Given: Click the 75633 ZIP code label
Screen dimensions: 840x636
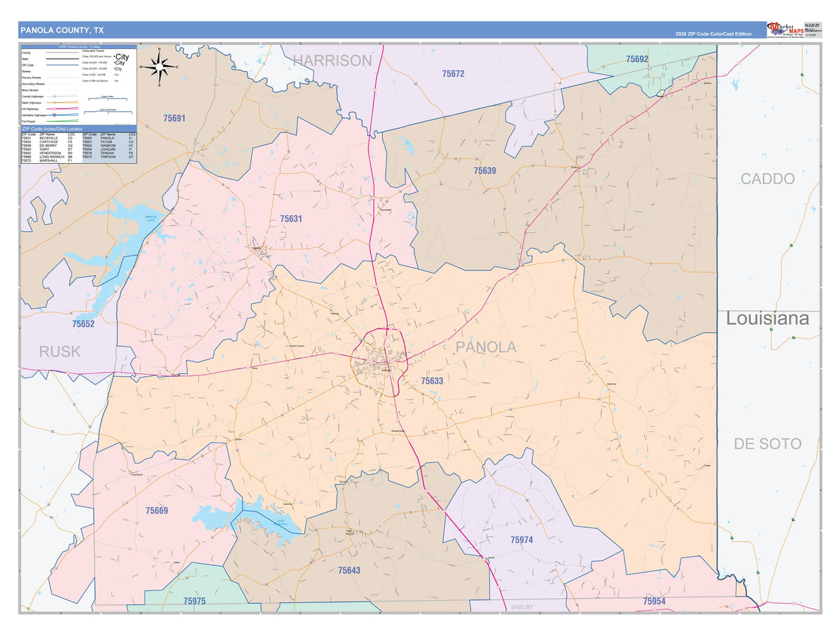Looking at the screenshot, I should click(432, 381).
